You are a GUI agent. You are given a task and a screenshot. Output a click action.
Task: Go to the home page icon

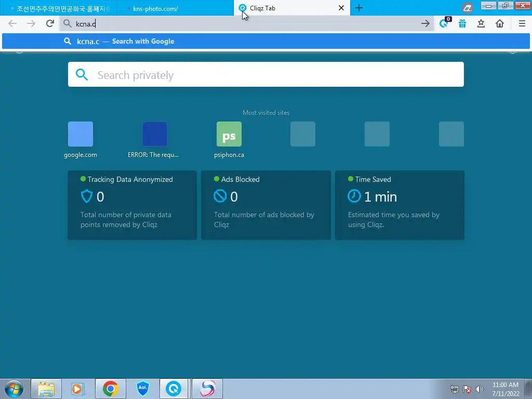point(499,23)
